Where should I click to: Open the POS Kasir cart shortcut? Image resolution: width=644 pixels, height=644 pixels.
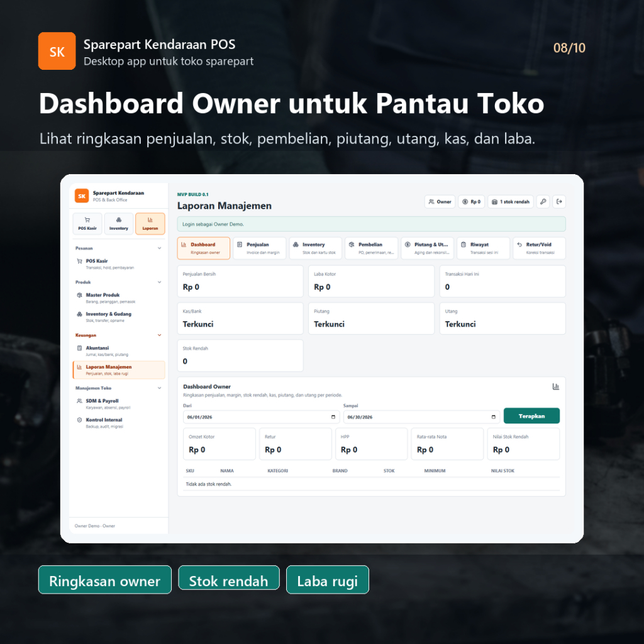tap(87, 223)
